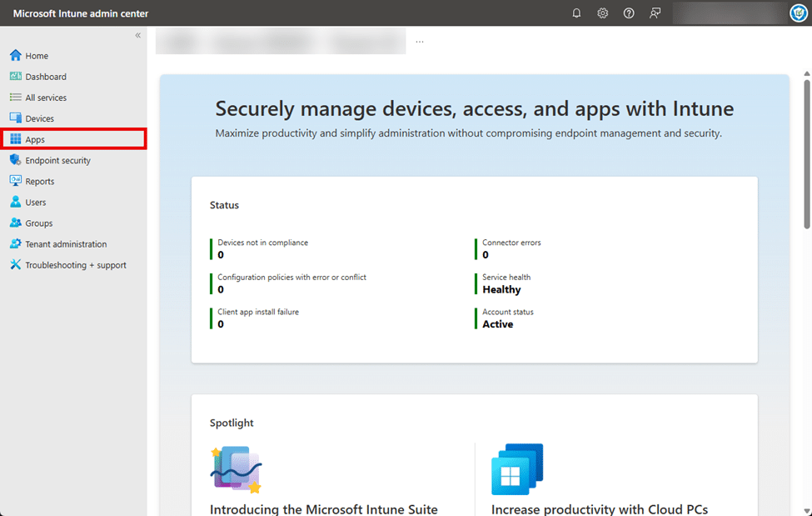This screenshot has width=812, height=516.
Task: Open the notifications bell icon
Action: [x=576, y=13]
